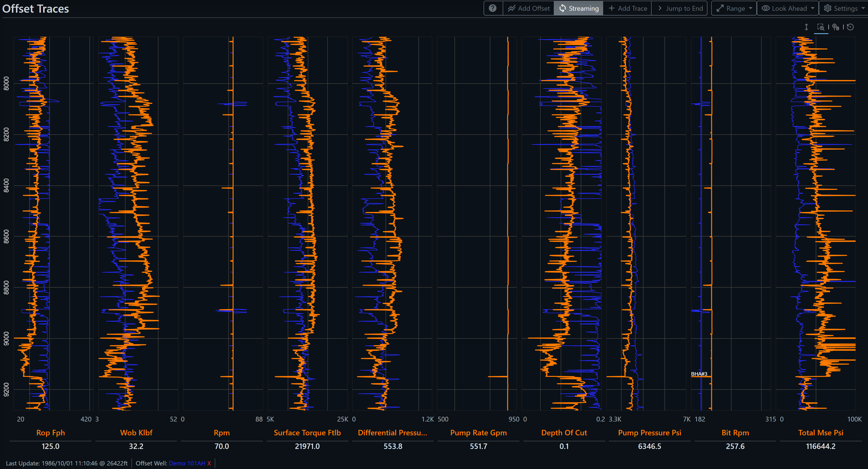Select the mouse scroll zoom tool
Viewport: 868px width, 469px height.
[x=836, y=27]
